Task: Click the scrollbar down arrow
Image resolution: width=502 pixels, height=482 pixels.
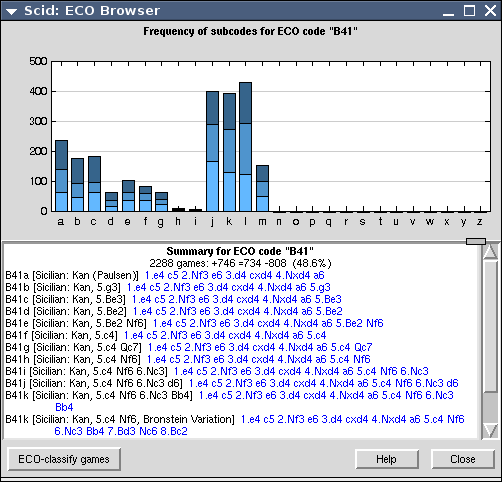Action: pyautogui.click(x=490, y=430)
